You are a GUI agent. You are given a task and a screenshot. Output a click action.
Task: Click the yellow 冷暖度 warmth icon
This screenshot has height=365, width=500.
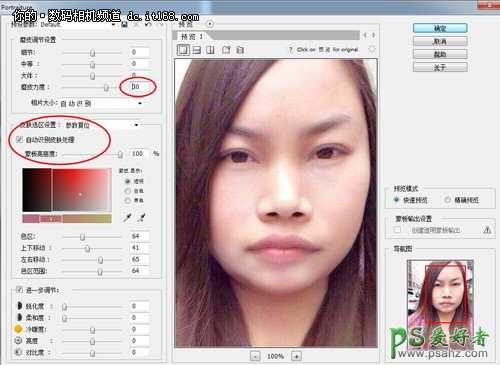pos(18,329)
